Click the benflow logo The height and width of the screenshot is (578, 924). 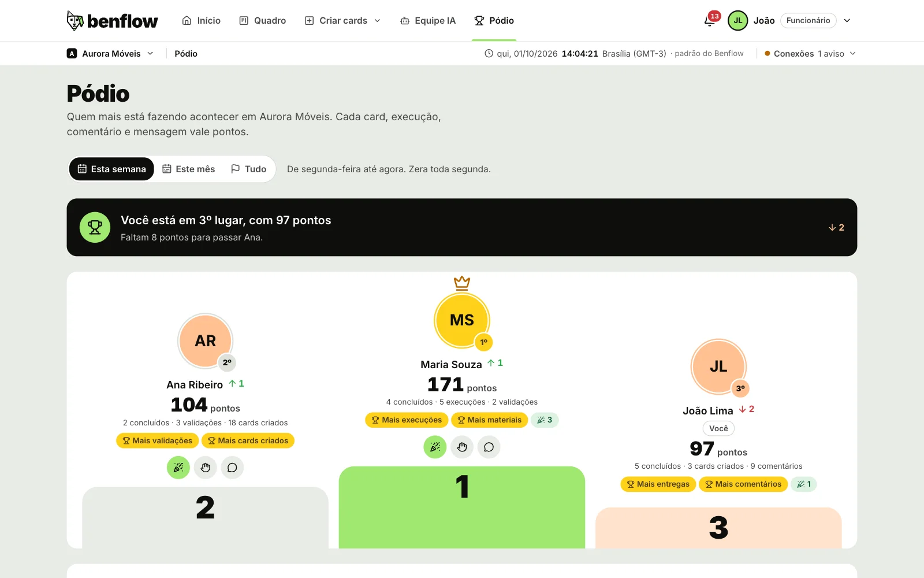tap(112, 21)
